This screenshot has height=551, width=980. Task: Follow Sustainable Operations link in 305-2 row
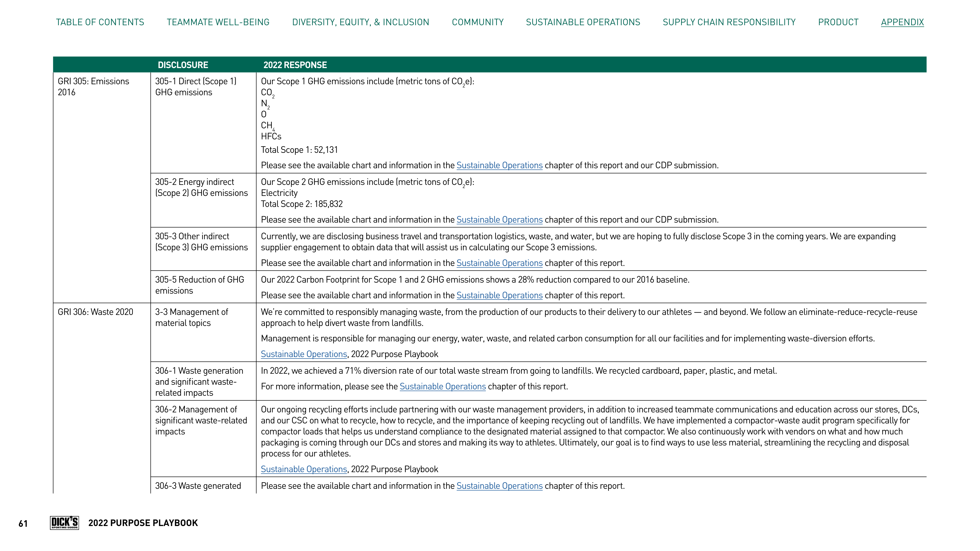click(500, 220)
